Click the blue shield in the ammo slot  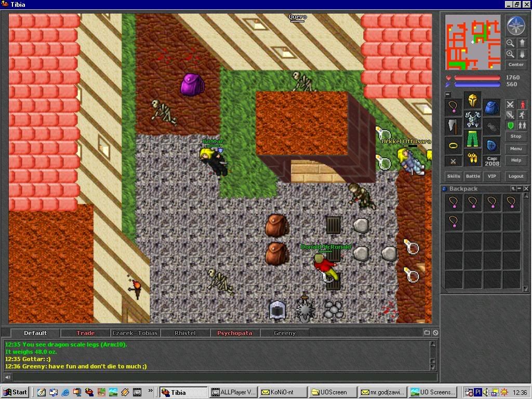tap(491, 145)
